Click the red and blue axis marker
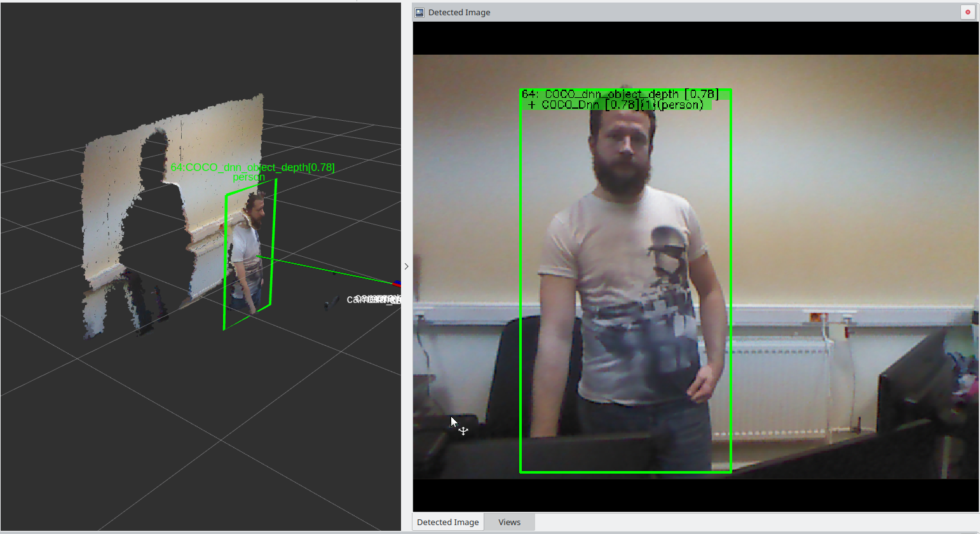 pos(397,284)
